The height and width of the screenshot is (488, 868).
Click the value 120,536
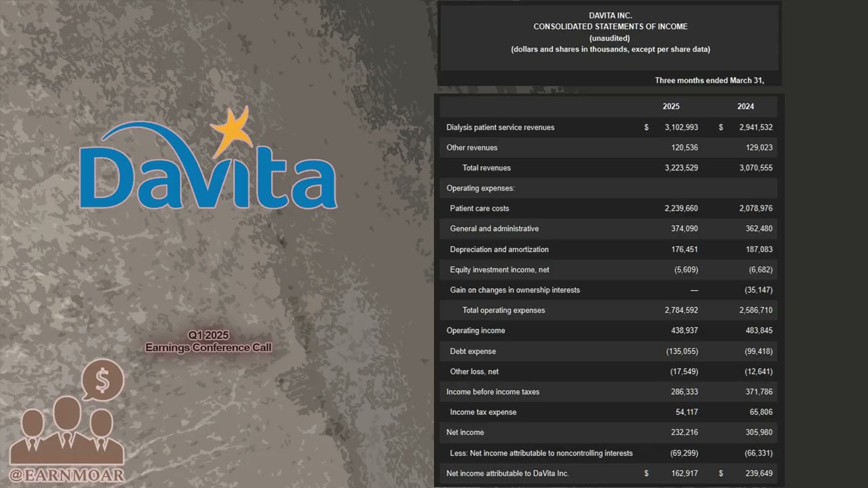pos(683,148)
